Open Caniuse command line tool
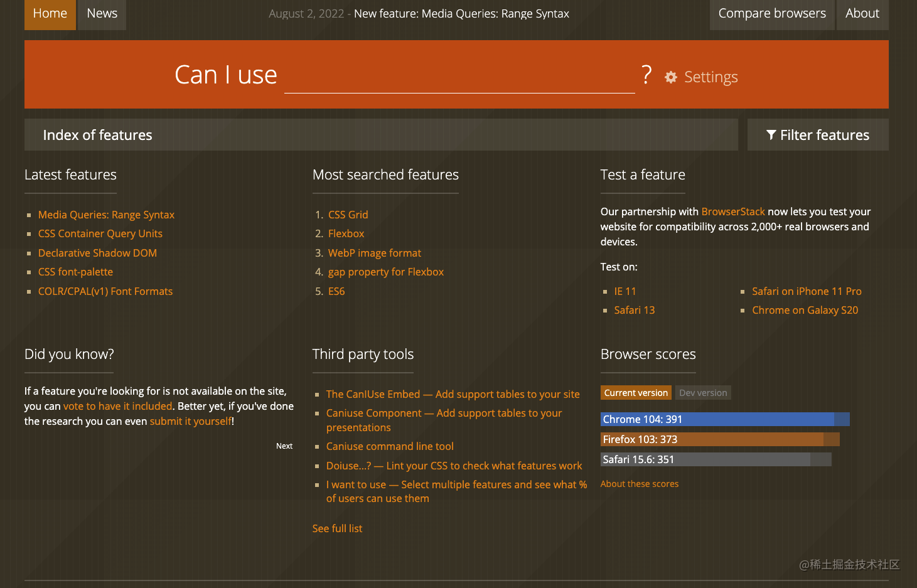The width and height of the screenshot is (917, 588). click(x=390, y=446)
